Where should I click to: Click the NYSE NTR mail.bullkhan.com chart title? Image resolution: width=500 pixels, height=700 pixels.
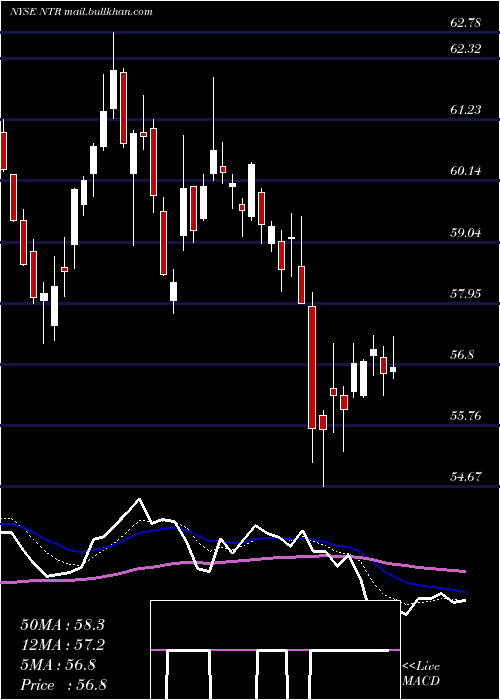click(x=82, y=12)
